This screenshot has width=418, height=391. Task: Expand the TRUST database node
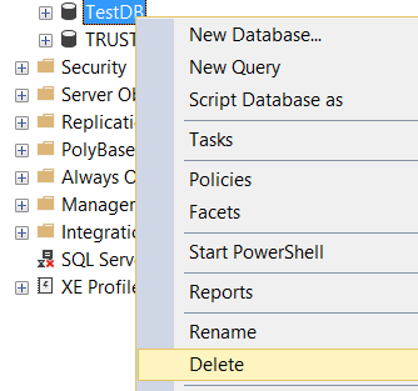point(46,41)
